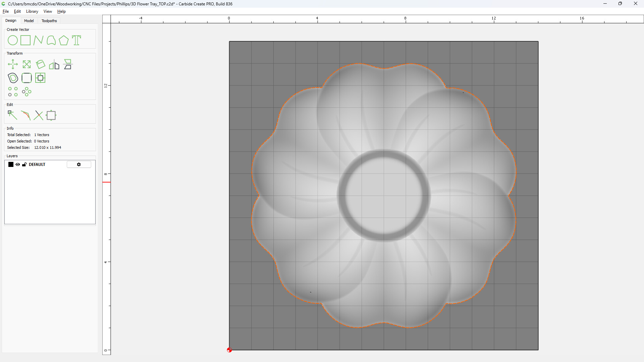
Task: Open DEFAULT layer gear settings
Action: pos(79,165)
